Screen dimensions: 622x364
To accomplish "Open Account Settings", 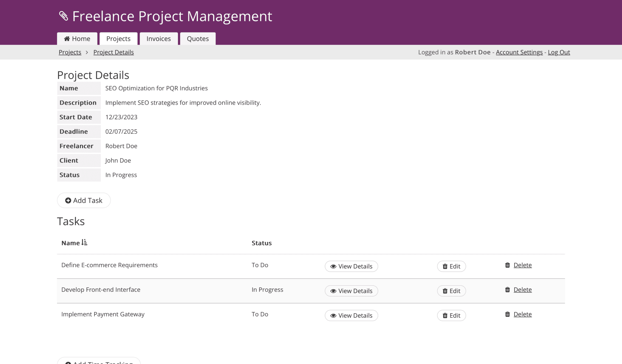I will point(519,52).
